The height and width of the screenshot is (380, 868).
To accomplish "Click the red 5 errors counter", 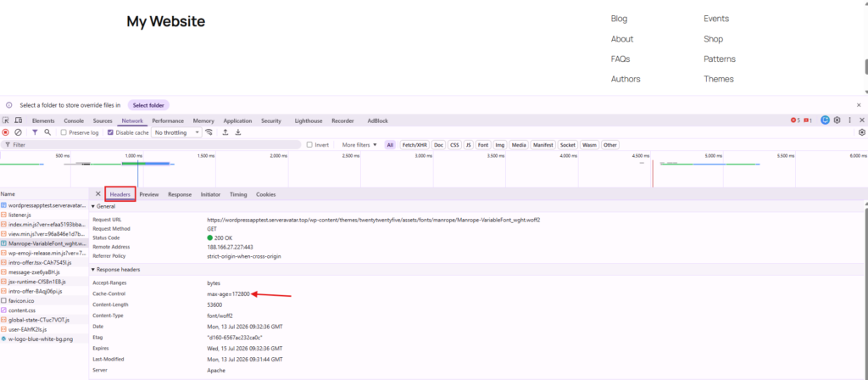I will (795, 120).
